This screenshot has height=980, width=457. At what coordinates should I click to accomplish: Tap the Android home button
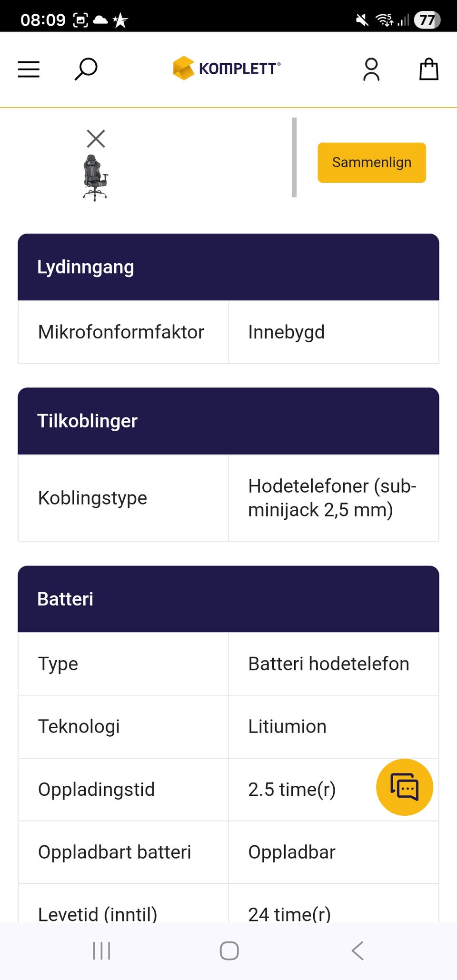pyautogui.click(x=229, y=951)
